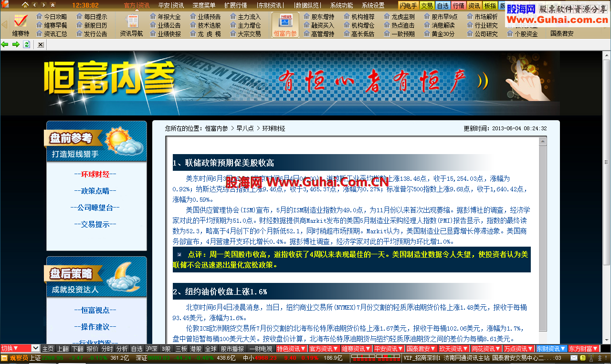Switch to the 沪深 bottom tab
Viewport: 611px width, 364px height.
click(151, 349)
